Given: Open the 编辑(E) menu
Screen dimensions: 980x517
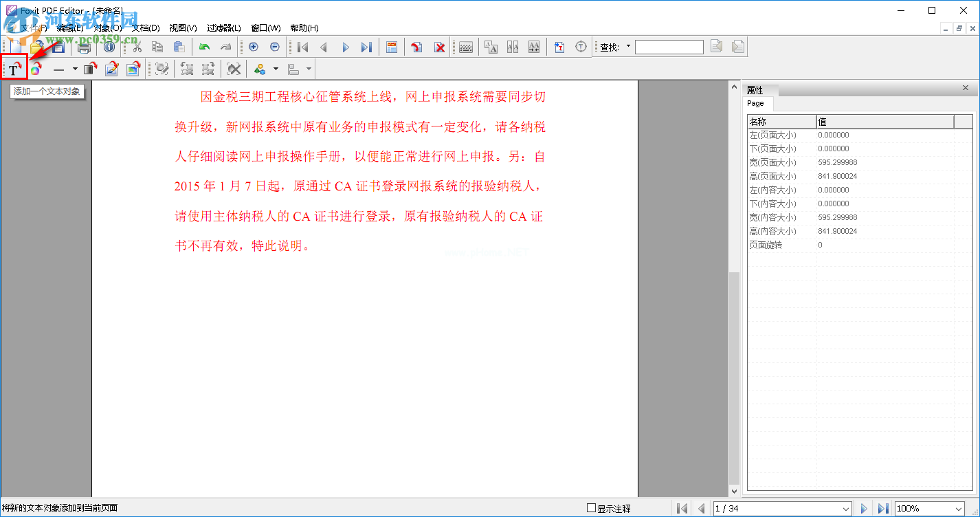Looking at the screenshot, I should pos(70,28).
